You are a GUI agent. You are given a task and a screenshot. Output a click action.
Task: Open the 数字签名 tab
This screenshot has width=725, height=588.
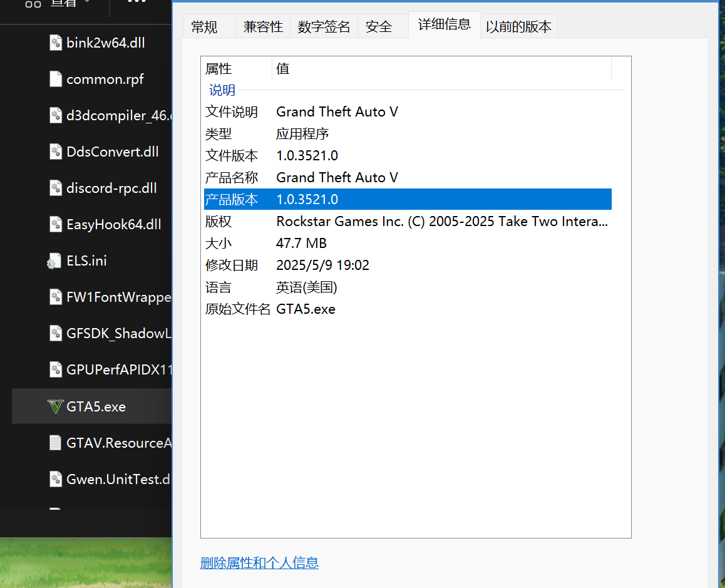(324, 27)
